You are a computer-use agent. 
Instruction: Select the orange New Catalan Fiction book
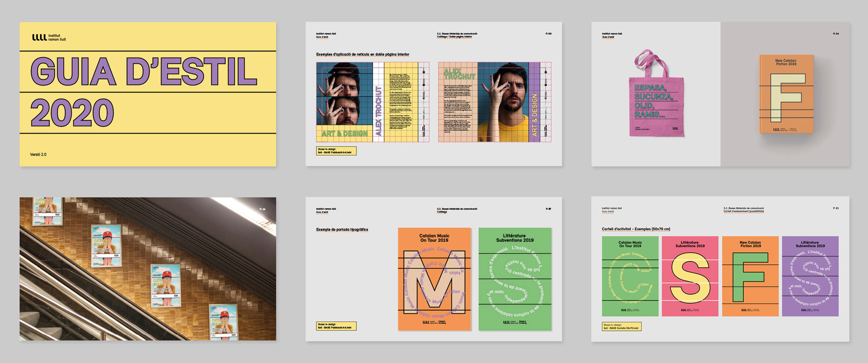tap(786, 94)
